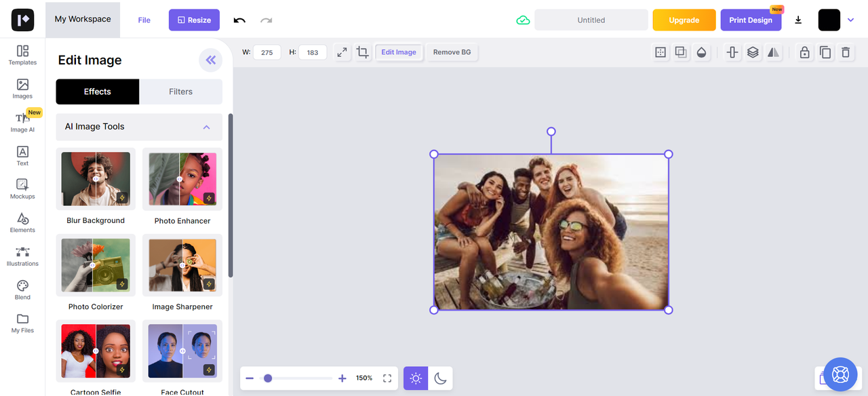
Task: Click the black profile avatar square
Action: pos(829,20)
